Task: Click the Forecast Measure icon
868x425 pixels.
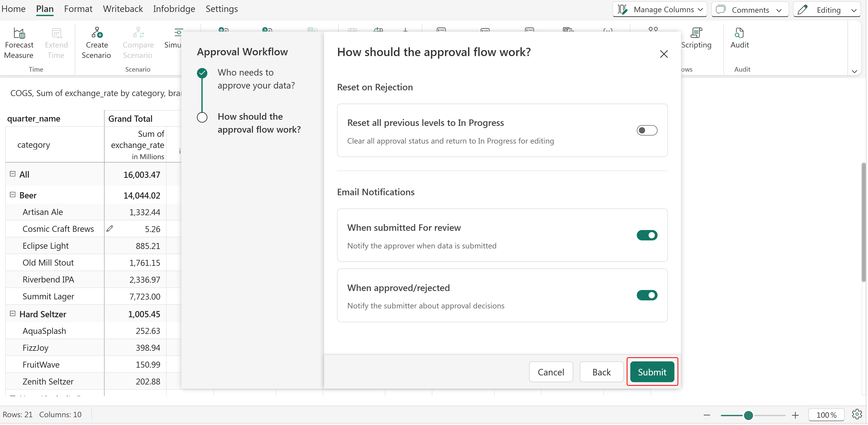Action: pyautogui.click(x=19, y=33)
